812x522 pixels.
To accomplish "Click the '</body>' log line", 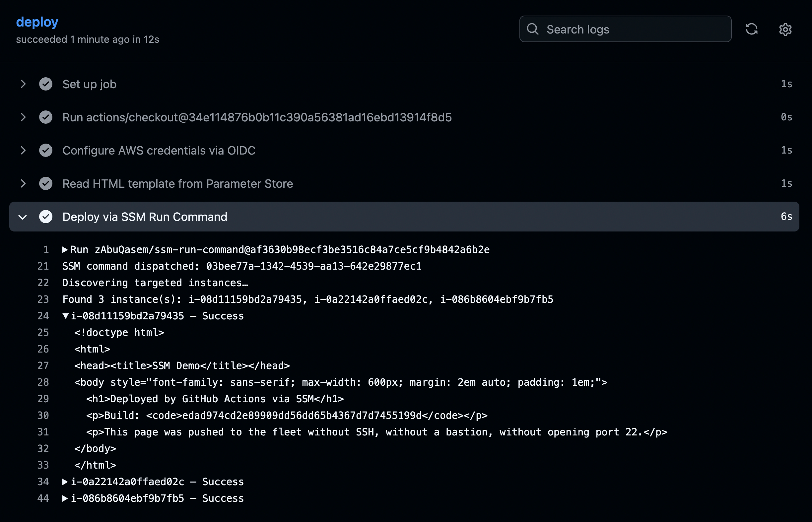I will (95, 449).
